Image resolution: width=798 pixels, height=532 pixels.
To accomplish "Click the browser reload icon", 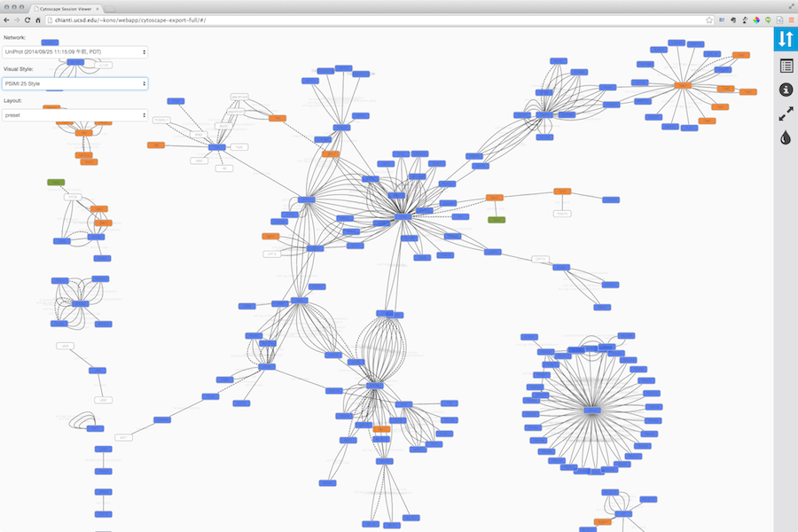I will coord(27,20).
